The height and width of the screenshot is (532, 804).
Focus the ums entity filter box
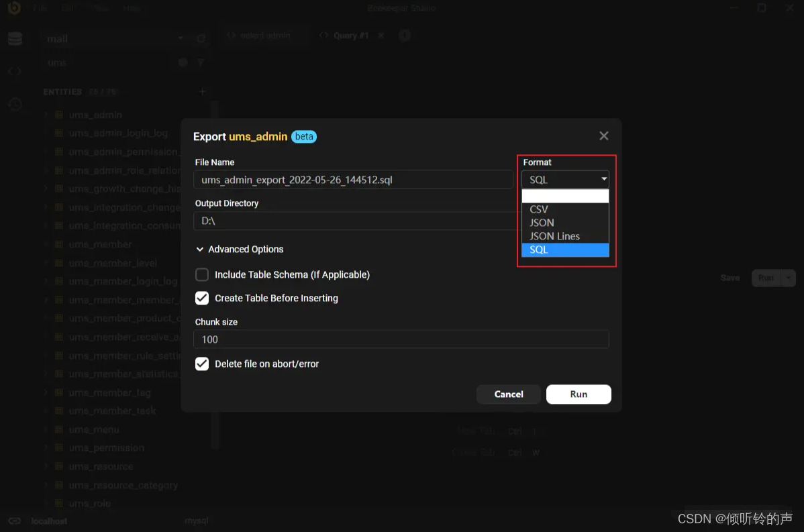[110, 62]
